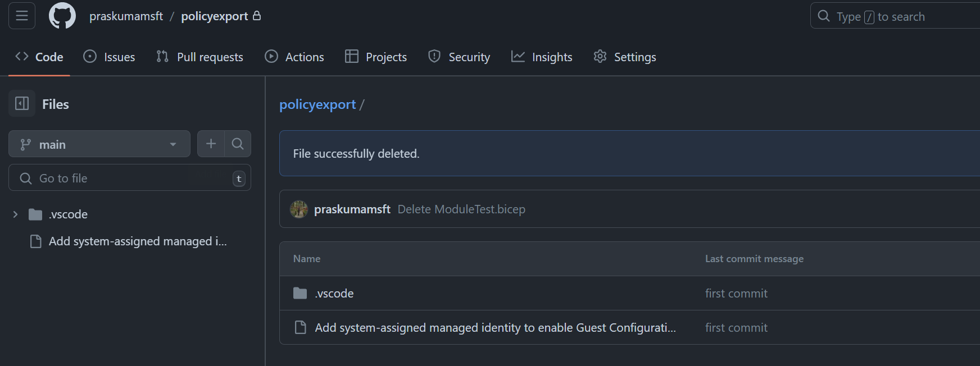Viewport: 980px width, 366px height.
Task: Click the Pull requests icon
Action: [x=162, y=56]
